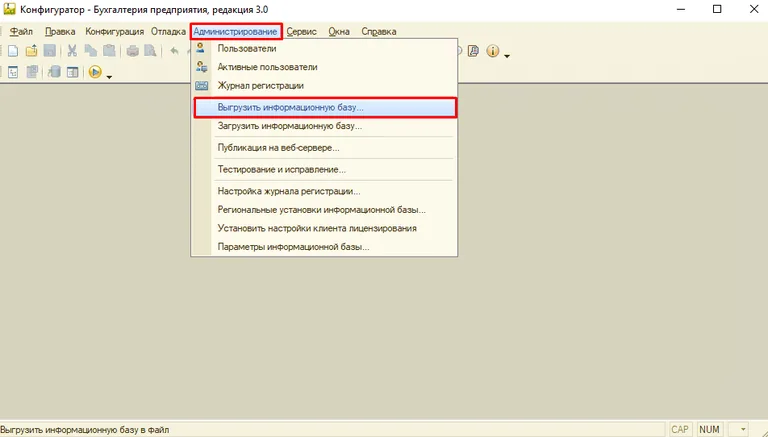768x437 pixels.
Task: Select Тестирование и исправление menu item
Action: point(281,170)
